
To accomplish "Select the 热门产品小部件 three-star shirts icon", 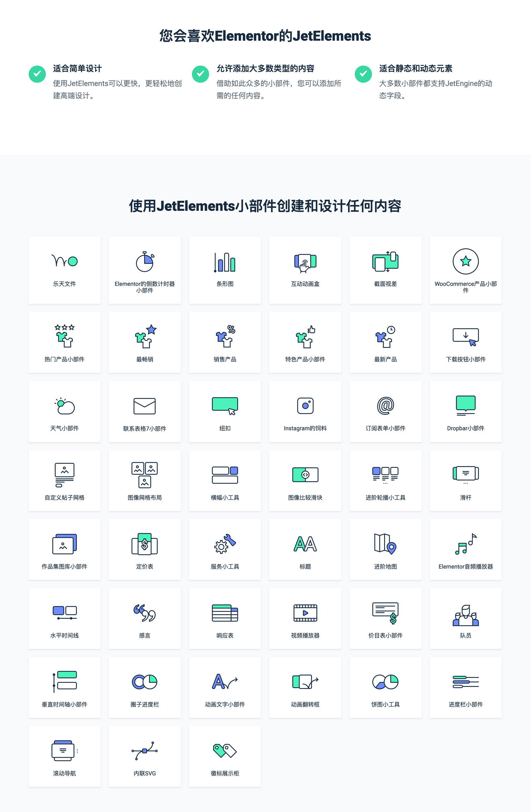I will click(x=64, y=336).
